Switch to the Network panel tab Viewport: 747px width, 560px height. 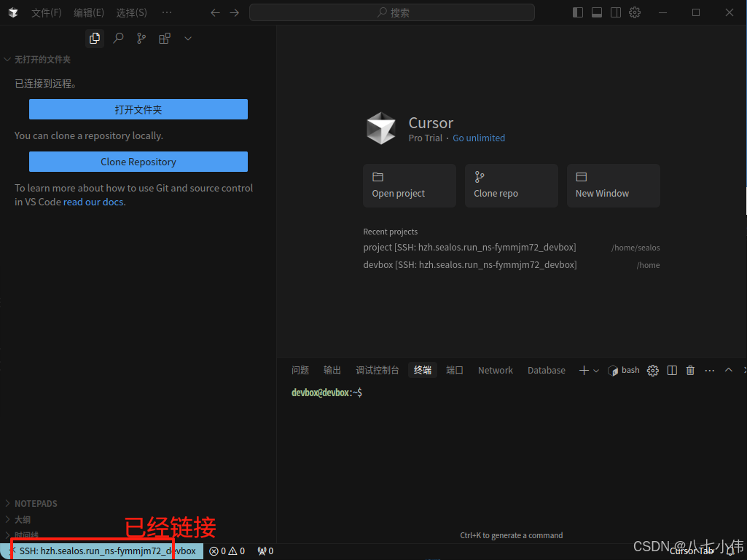click(496, 370)
